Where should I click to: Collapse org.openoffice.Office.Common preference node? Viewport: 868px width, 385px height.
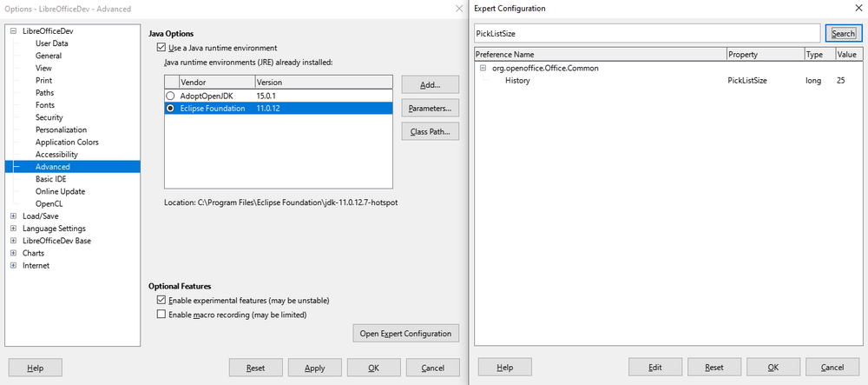[x=483, y=68]
